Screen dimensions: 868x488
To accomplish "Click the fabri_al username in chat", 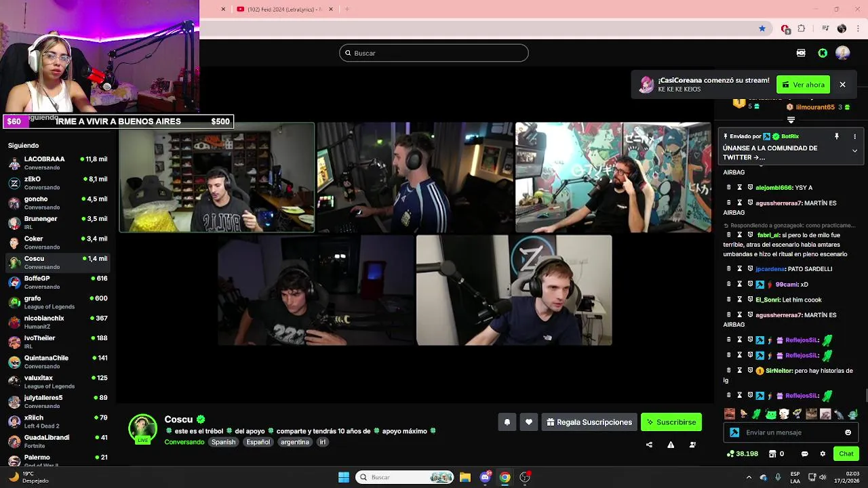I will click(x=768, y=235).
